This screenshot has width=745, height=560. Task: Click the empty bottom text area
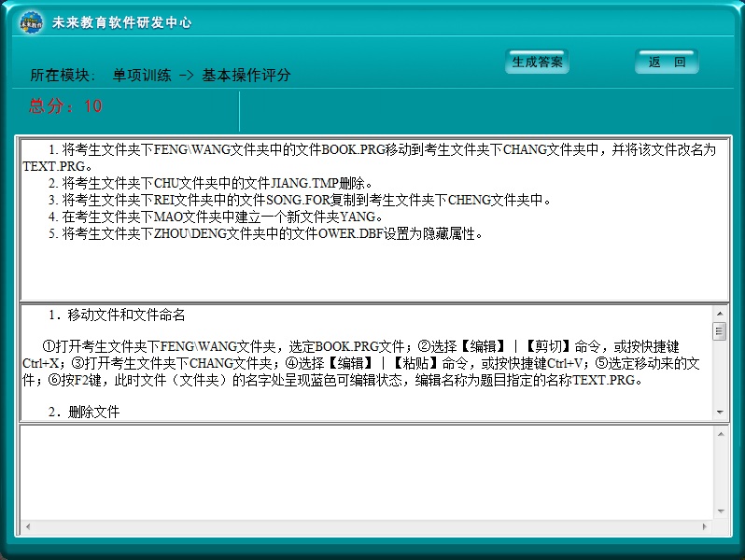pyautogui.click(x=366, y=473)
